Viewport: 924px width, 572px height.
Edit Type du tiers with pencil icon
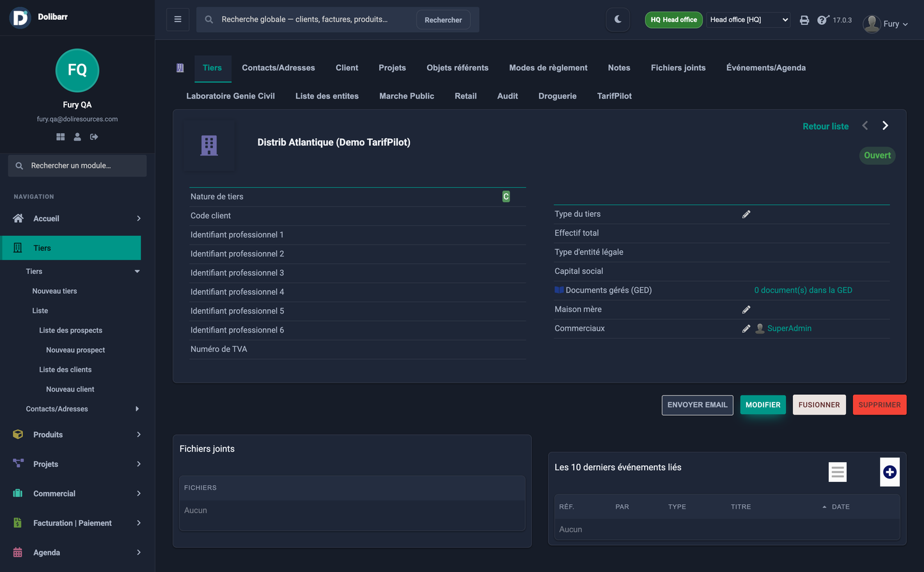[x=746, y=214]
